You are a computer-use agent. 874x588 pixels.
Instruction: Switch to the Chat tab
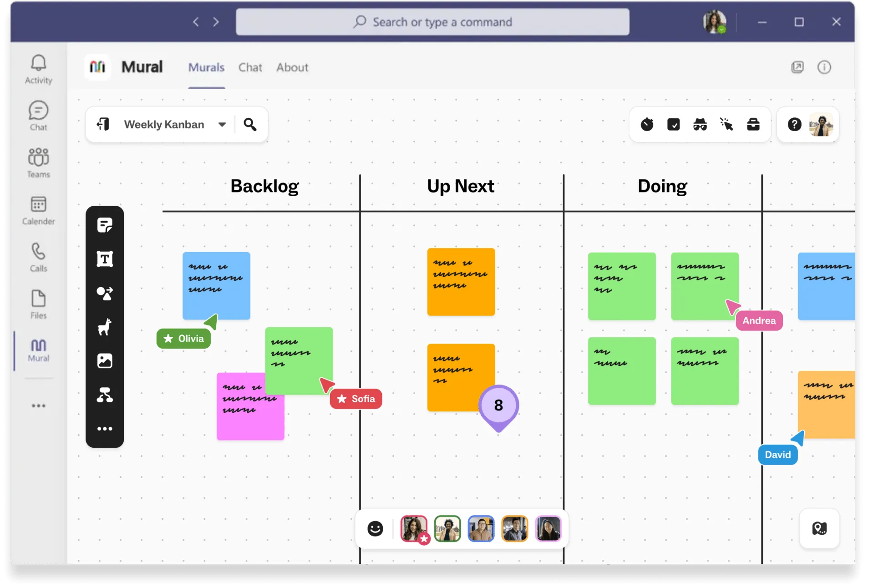pos(250,67)
